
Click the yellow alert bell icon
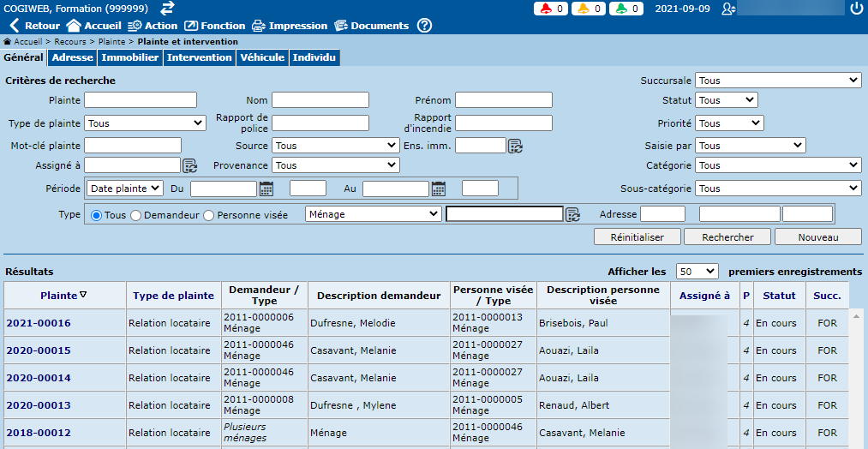click(x=583, y=9)
